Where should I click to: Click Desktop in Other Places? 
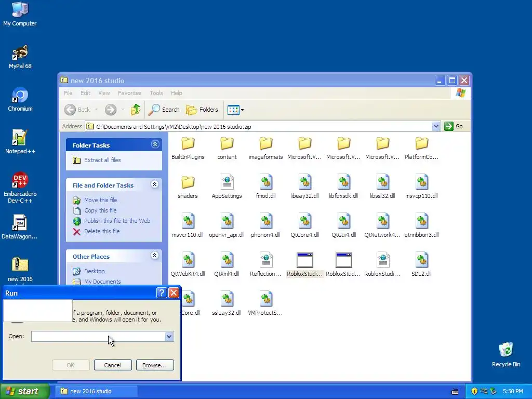[x=95, y=271]
